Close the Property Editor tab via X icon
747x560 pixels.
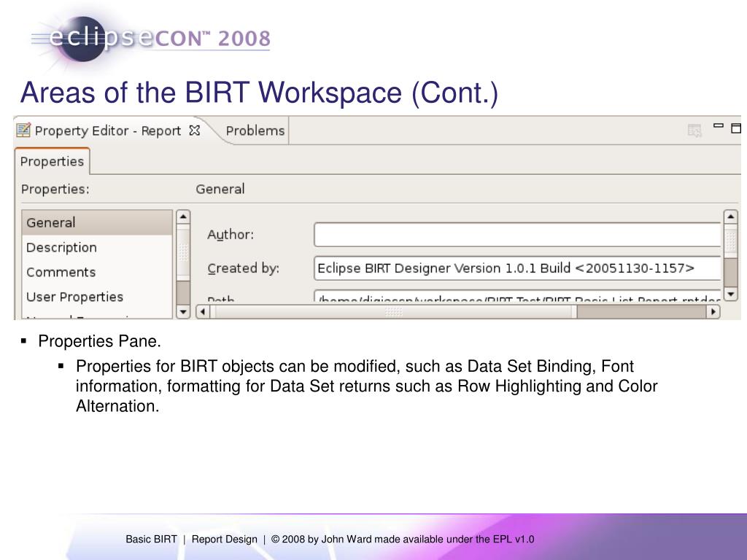coord(194,130)
